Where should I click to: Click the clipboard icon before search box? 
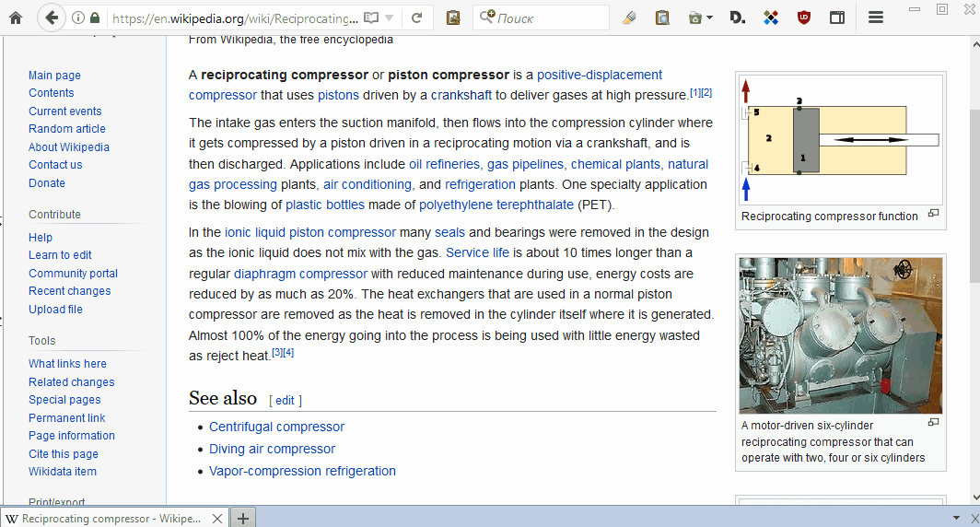pyautogui.click(x=453, y=18)
